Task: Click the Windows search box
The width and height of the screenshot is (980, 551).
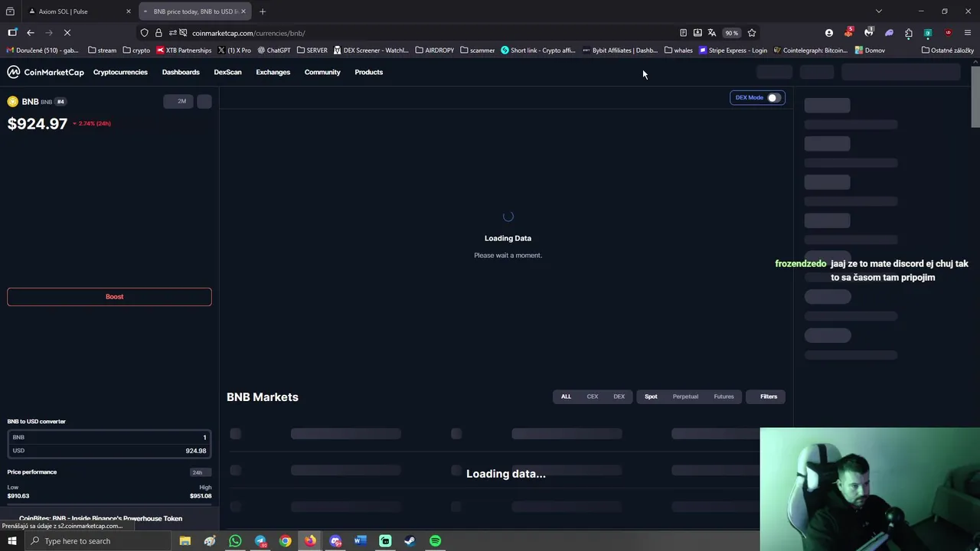Action: coord(97,541)
